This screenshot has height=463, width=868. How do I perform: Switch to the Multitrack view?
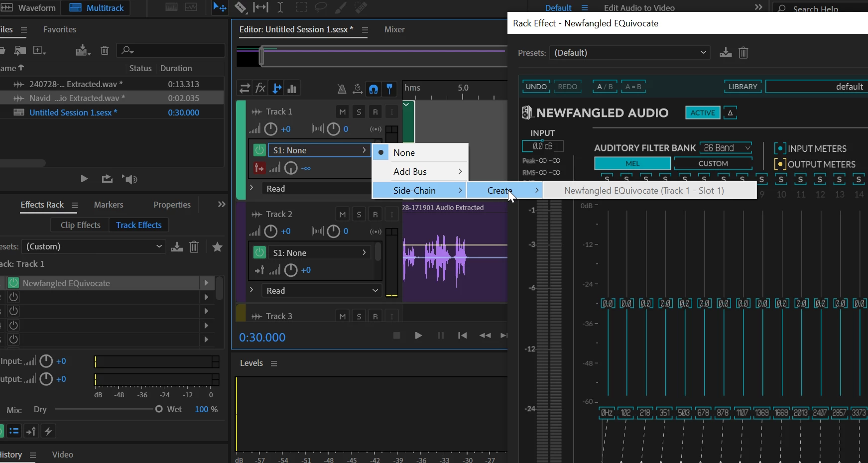(97, 8)
